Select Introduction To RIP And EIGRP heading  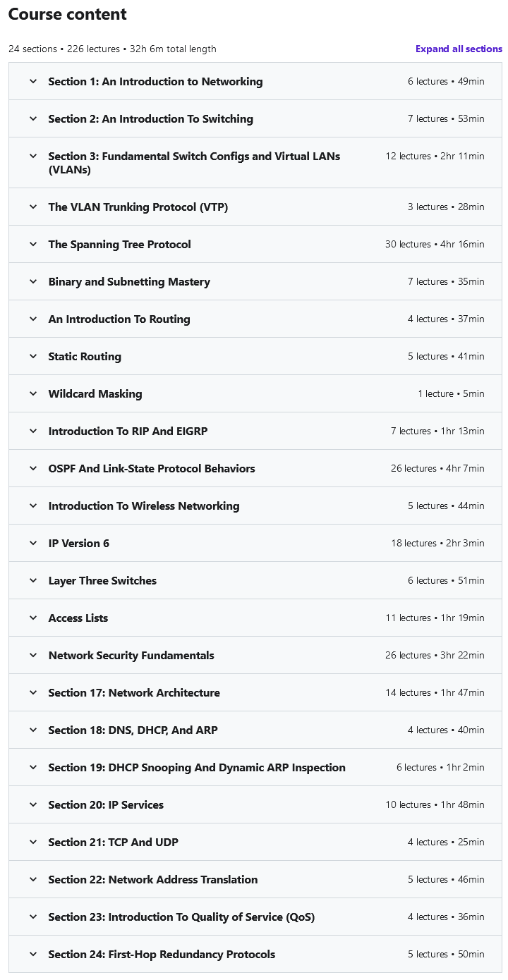[128, 431]
